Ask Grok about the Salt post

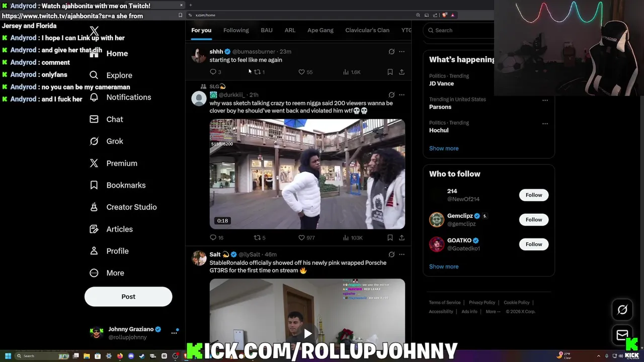[x=391, y=254]
